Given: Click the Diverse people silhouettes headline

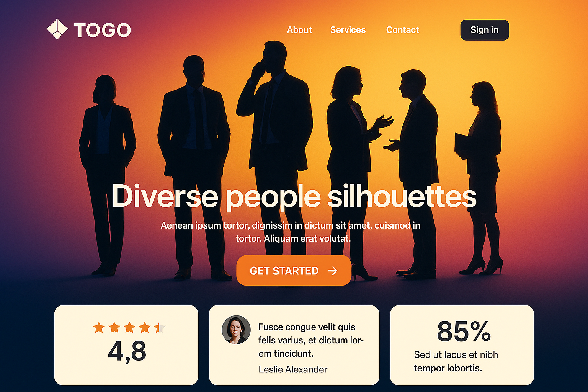Looking at the screenshot, I should click(x=294, y=196).
